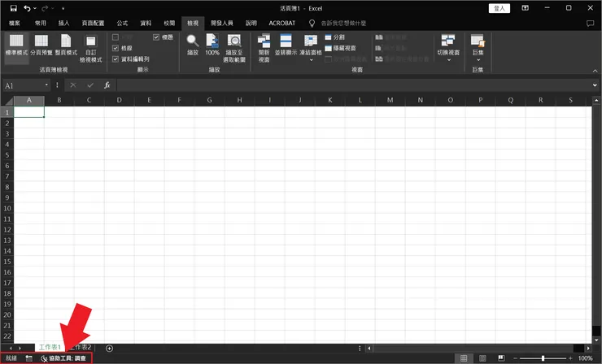Switch to sheet tab 工作表1
Viewport: 602px width, 364px height.
tap(50, 347)
